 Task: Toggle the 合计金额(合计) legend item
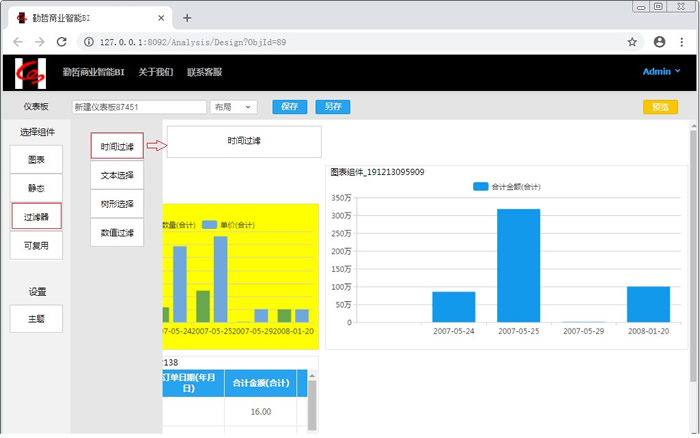pyautogui.click(x=507, y=186)
